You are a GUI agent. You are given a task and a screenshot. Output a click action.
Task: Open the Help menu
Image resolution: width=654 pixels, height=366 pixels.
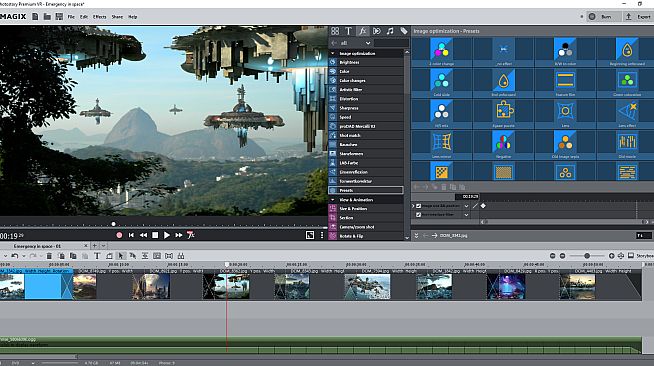click(133, 17)
